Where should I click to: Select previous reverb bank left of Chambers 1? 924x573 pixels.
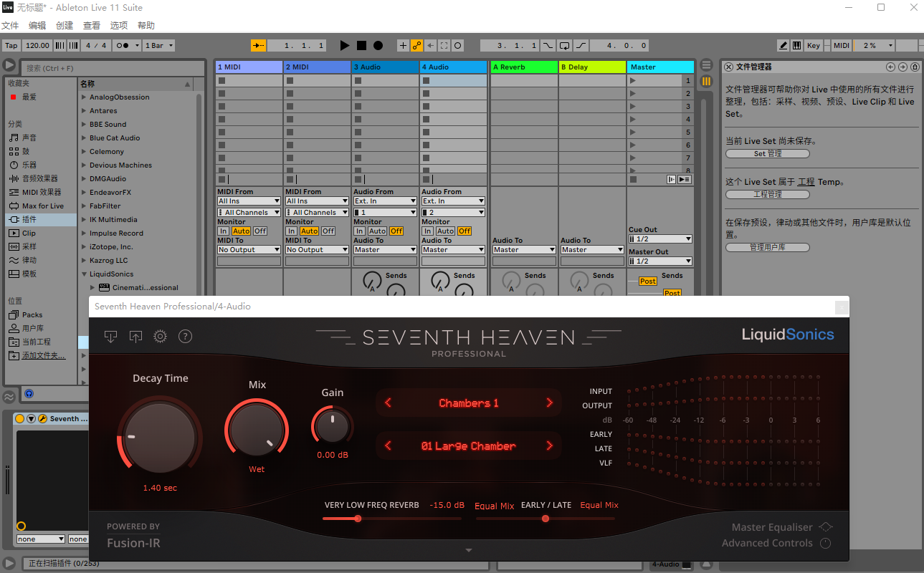pyautogui.click(x=389, y=403)
